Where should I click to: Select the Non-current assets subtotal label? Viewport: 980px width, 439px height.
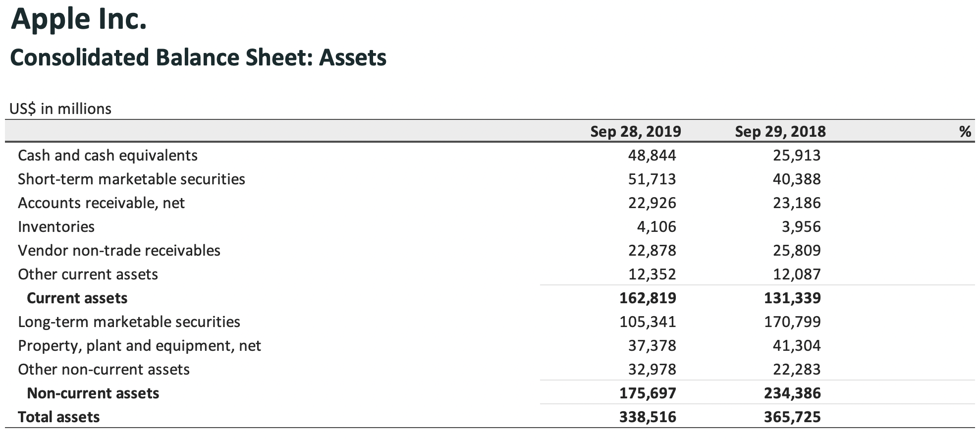93,393
